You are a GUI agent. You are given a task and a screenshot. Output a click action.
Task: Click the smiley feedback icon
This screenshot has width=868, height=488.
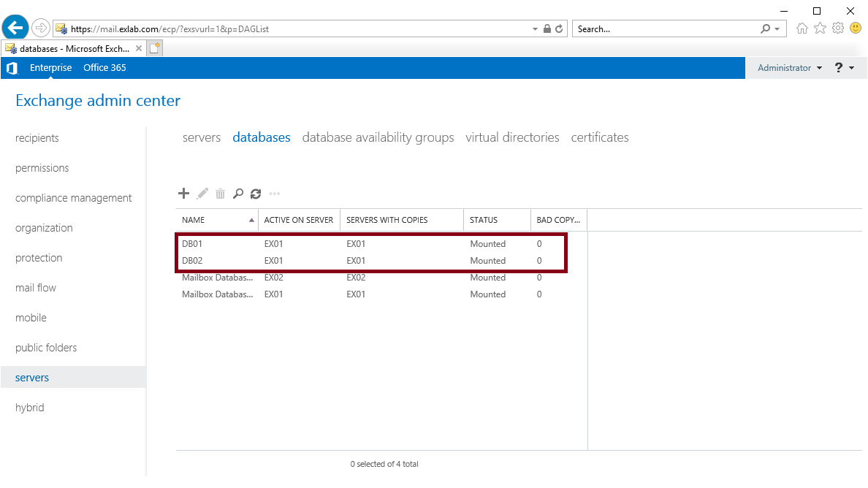point(856,28)
